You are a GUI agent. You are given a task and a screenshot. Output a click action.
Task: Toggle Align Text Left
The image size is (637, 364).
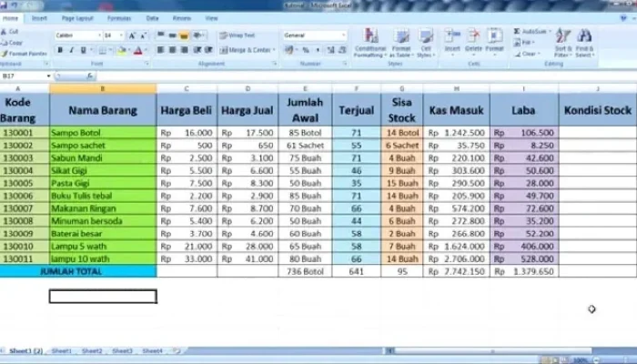pos(161,50)
